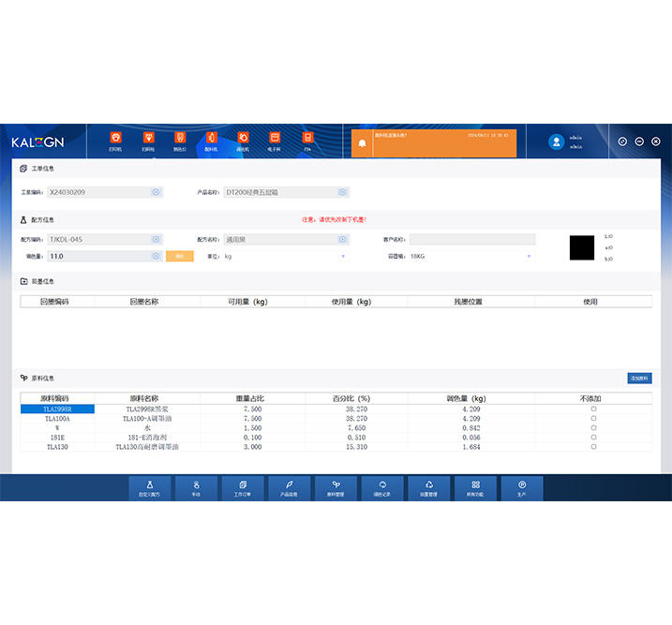Click the 生产 production button

pyautogui.click(x=522, y=488)
